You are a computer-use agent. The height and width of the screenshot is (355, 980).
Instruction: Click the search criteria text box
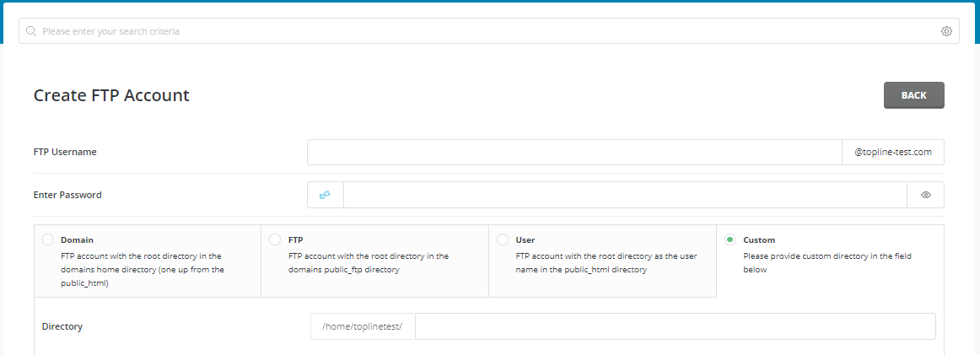[489, 31]
